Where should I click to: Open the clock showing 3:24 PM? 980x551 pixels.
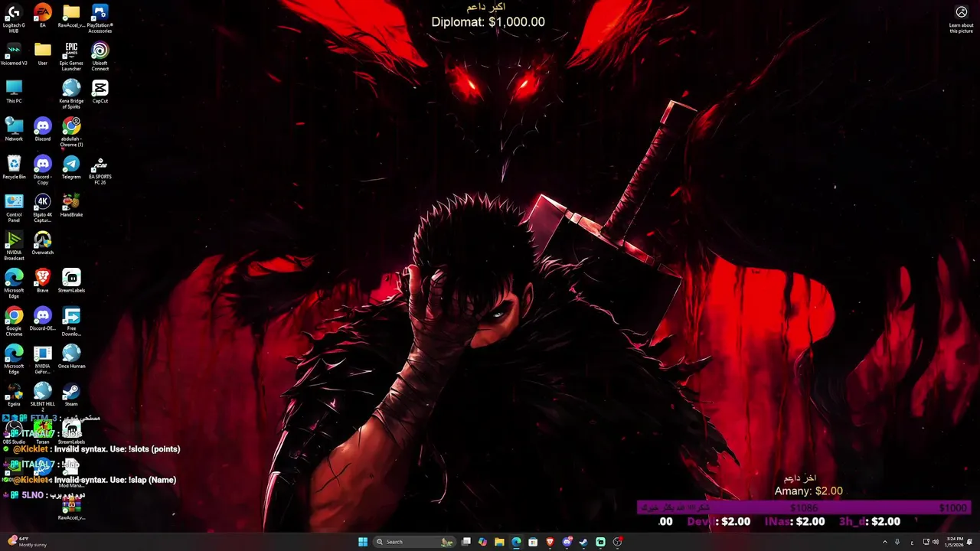pos(955,542)
